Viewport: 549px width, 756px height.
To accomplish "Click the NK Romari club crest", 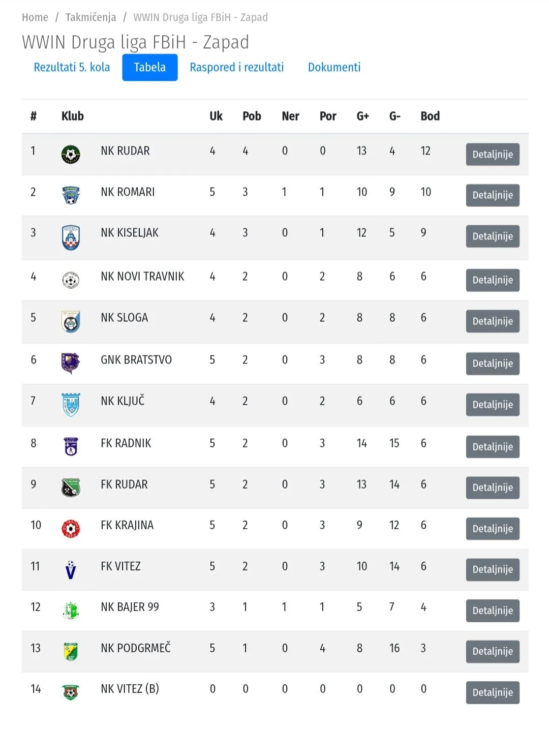I will tap(71, 195).
